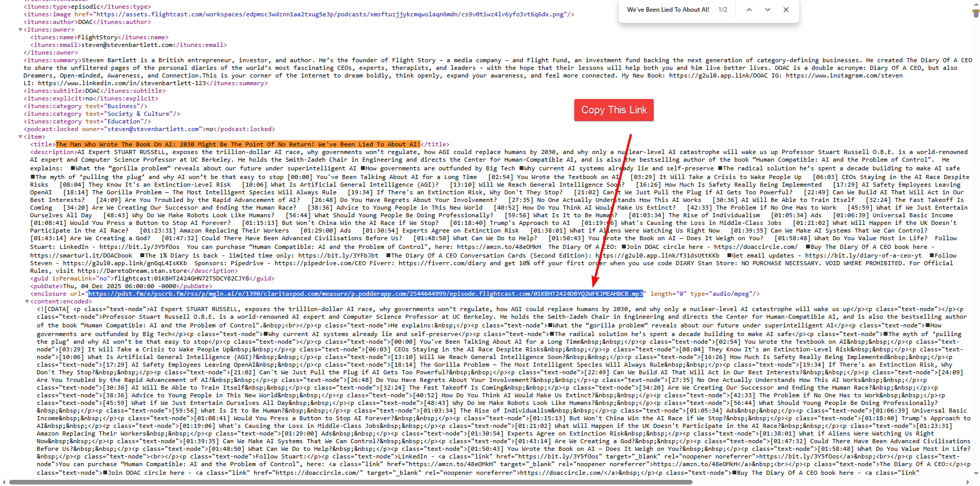The image size is (980, 486).
Task: Go to previous find match
Action: coord(749,10)
